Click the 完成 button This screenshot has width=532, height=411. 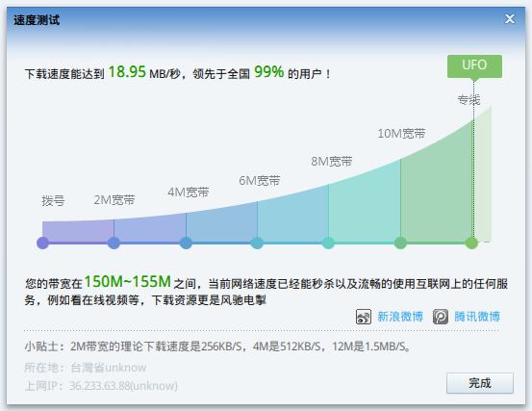480,383
